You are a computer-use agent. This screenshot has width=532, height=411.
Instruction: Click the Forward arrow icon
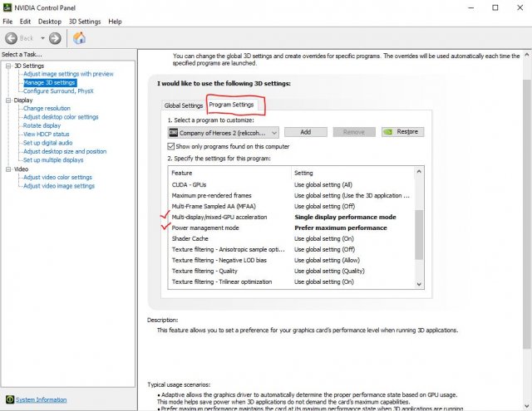point(55,38)
